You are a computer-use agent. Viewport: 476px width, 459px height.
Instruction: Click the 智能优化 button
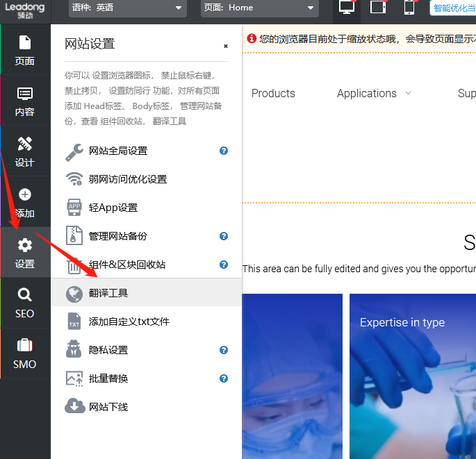coord(453,8)
